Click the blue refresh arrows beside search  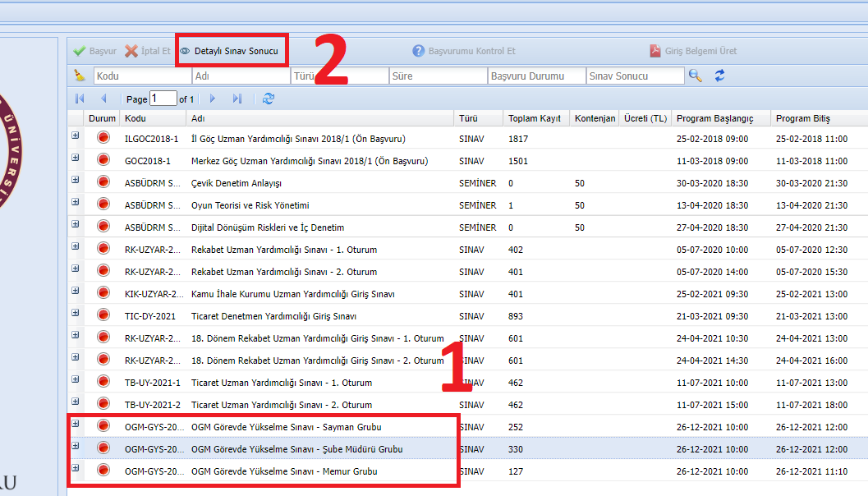point(719,76)
